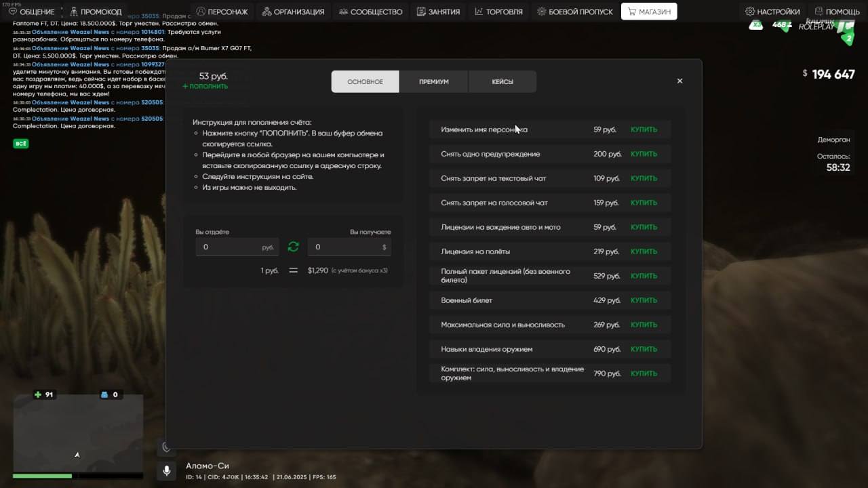The image size is (868, 488).
Task: Open the БОЕВОЙ ПРОПУСК menu
Action: pyautogui.click(x=575, y=12)
